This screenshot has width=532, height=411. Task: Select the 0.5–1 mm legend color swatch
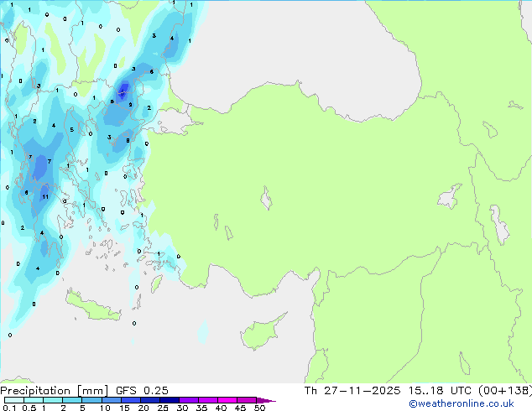point(34,400)
